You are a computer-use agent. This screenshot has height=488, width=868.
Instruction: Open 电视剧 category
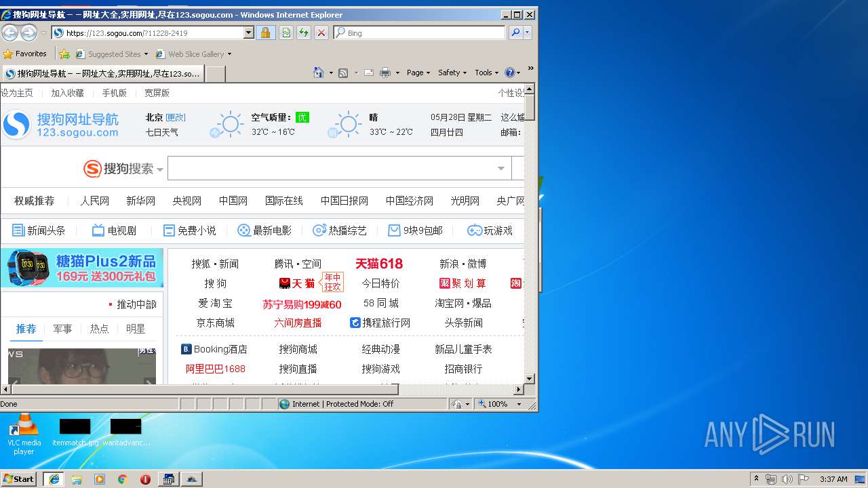tap(114, 230)
